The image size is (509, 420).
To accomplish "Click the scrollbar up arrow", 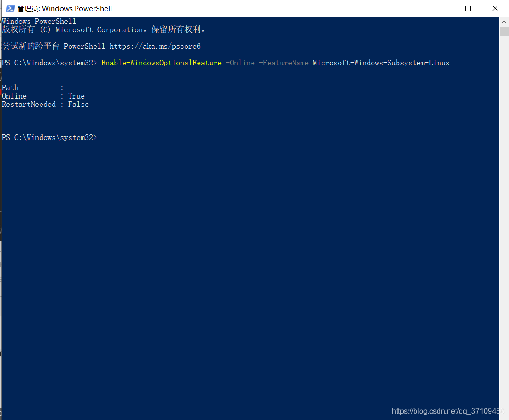I will (504, 22).
